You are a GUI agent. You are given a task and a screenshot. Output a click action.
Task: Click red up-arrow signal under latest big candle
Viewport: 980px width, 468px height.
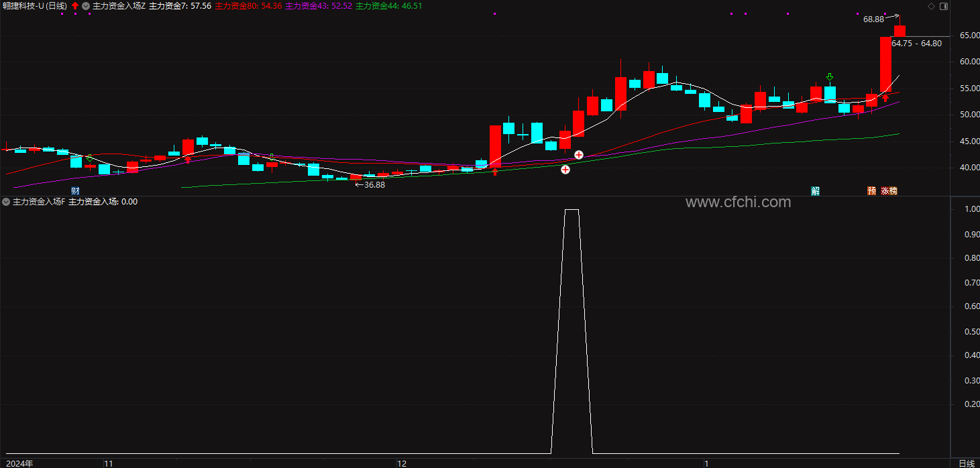coord(885,98)
